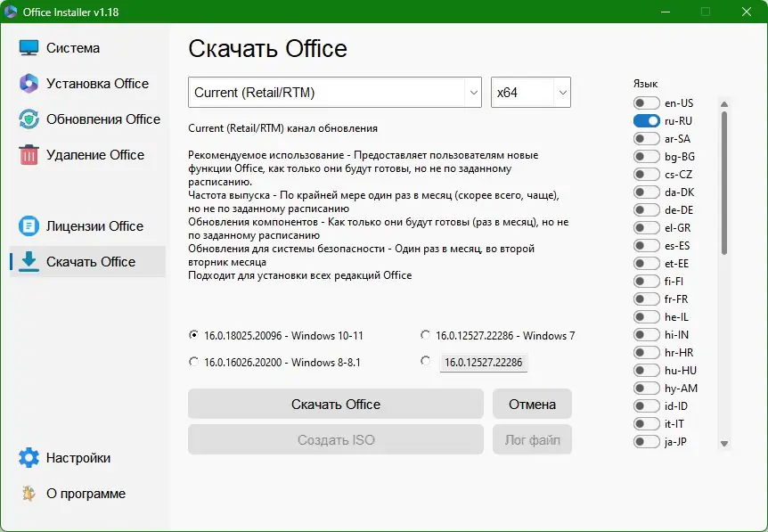The height and width of the screenshot is (532, 768).
Task: Select the Скачать Office download icon
Action: pos(28,261)
